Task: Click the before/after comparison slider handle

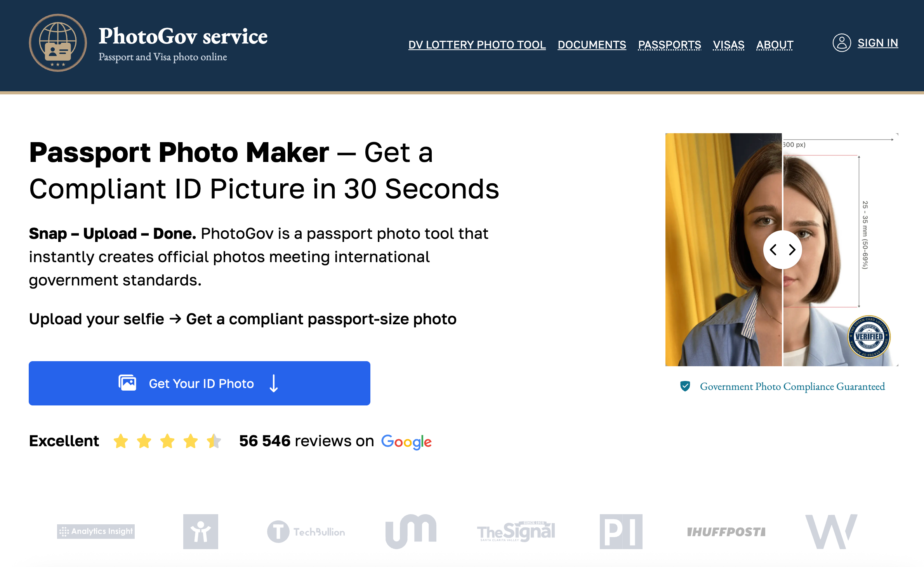Action: (x=782, y=250)
